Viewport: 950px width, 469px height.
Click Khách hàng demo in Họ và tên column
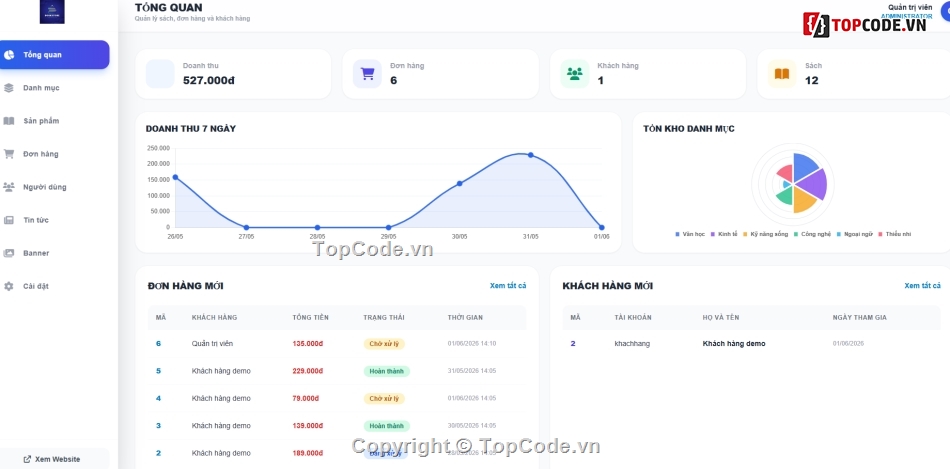[x=734, y=344]
